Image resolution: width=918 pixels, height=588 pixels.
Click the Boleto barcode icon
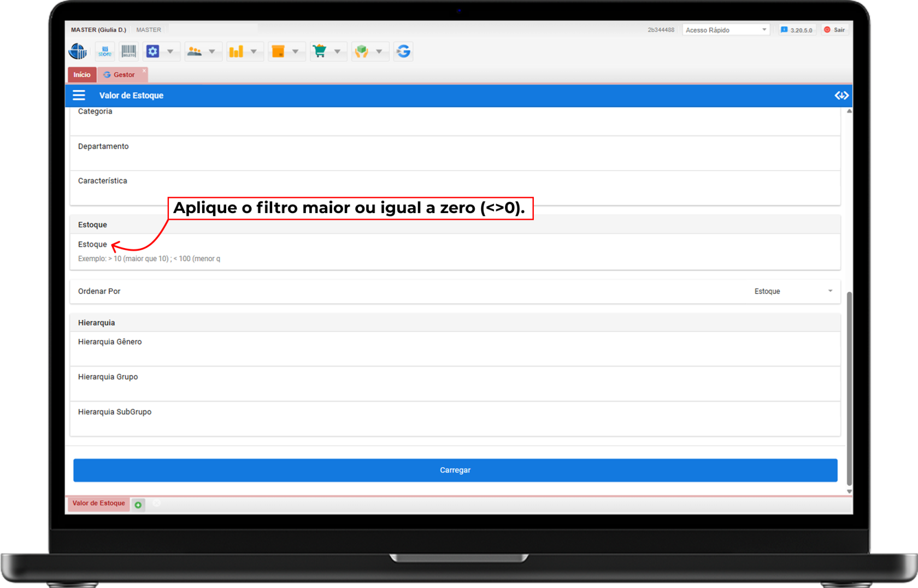(x=128, y=51)
